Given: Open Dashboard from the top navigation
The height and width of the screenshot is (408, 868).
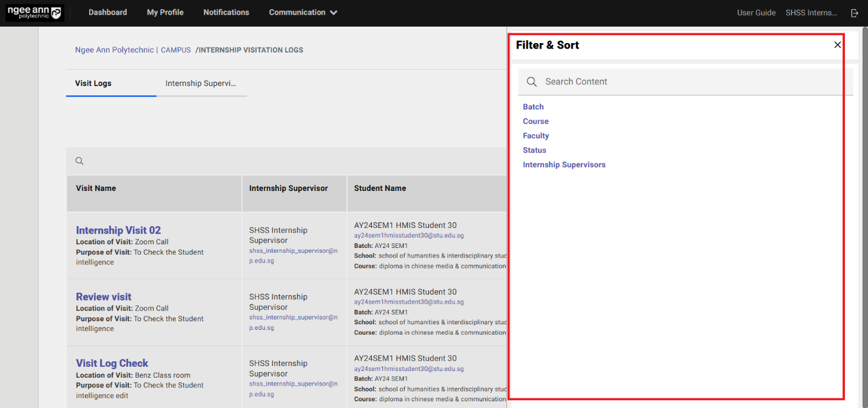Looking at the screenshot, I should coord(107,12).
